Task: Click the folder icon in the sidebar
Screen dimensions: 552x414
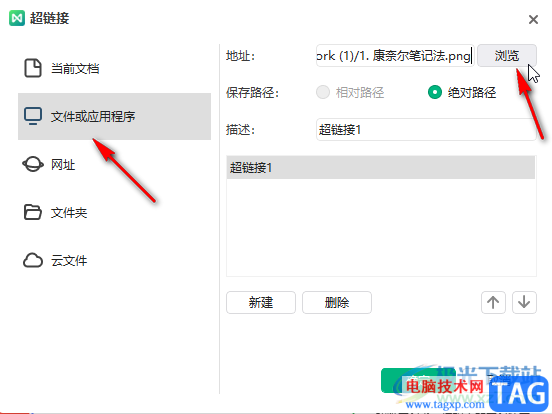Action: [33, 212]
